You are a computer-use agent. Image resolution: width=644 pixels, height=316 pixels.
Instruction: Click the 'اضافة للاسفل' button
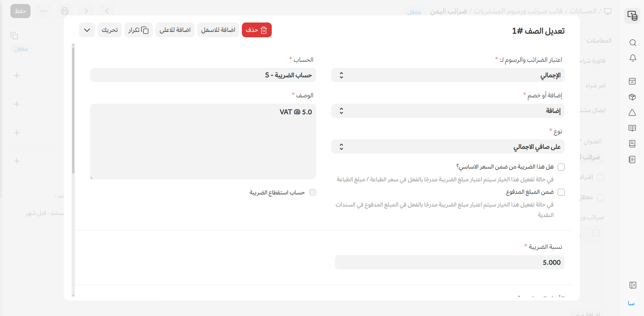(218, 30)
